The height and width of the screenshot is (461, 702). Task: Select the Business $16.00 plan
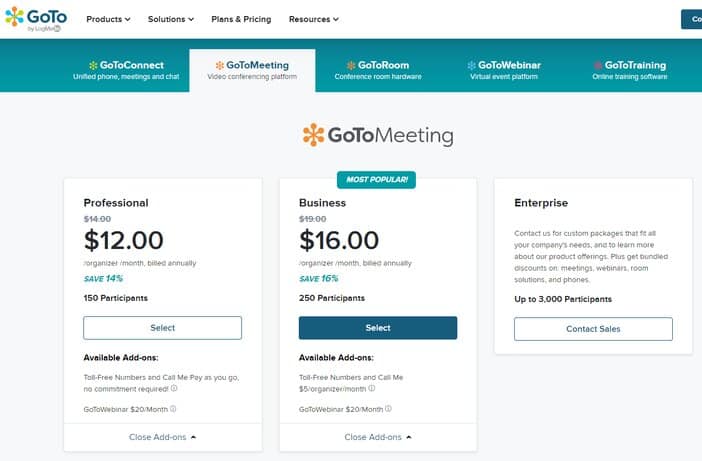click(x=378, y=328)
